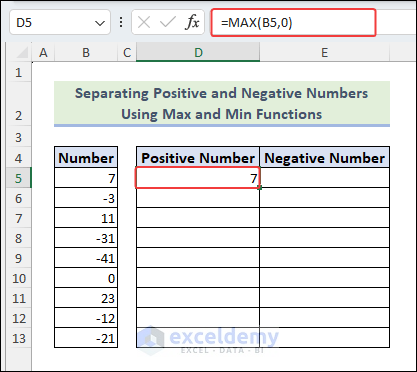Select cell containing -31
417x372 pixels.
(86, 238)
